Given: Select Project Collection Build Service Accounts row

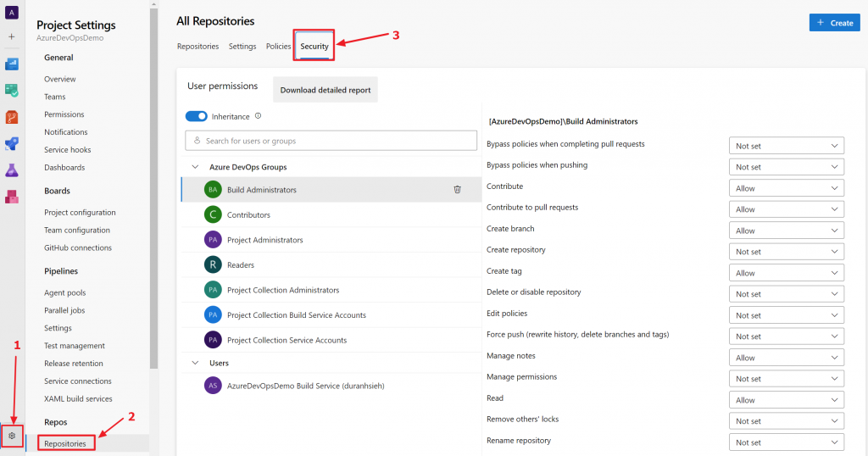Looking at the screenshot, I should point(331,315).
